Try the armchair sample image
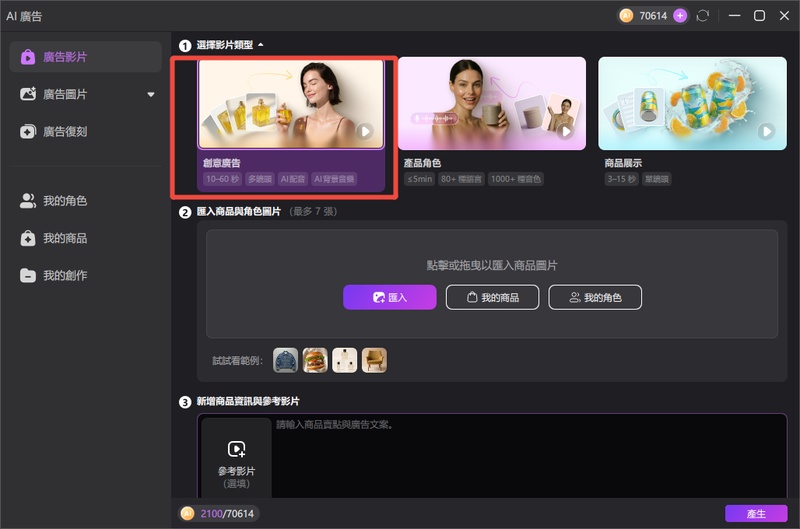 click(374, 361)
